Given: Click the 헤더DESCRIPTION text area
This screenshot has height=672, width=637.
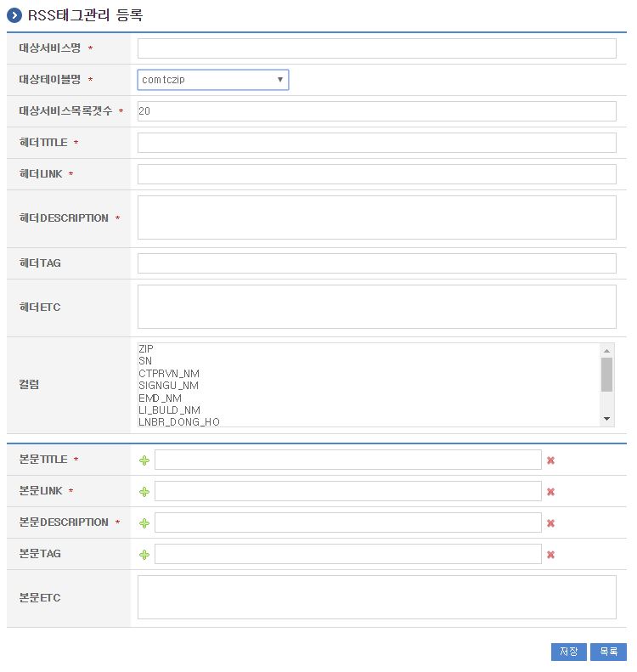Looking at the screenshot, I should (x=376, y=218).
